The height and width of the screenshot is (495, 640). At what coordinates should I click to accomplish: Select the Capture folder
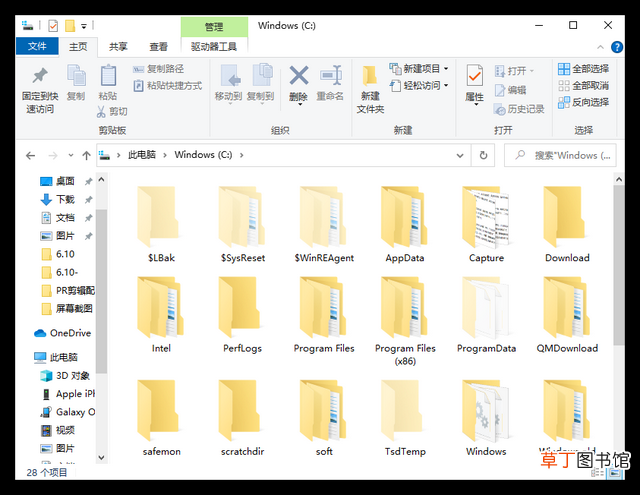tap(486, 224)
